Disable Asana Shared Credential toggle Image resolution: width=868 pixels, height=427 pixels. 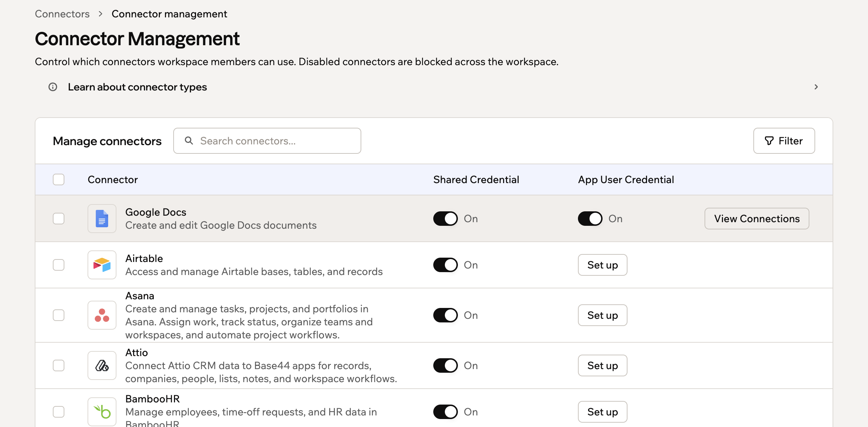point(446,315)
